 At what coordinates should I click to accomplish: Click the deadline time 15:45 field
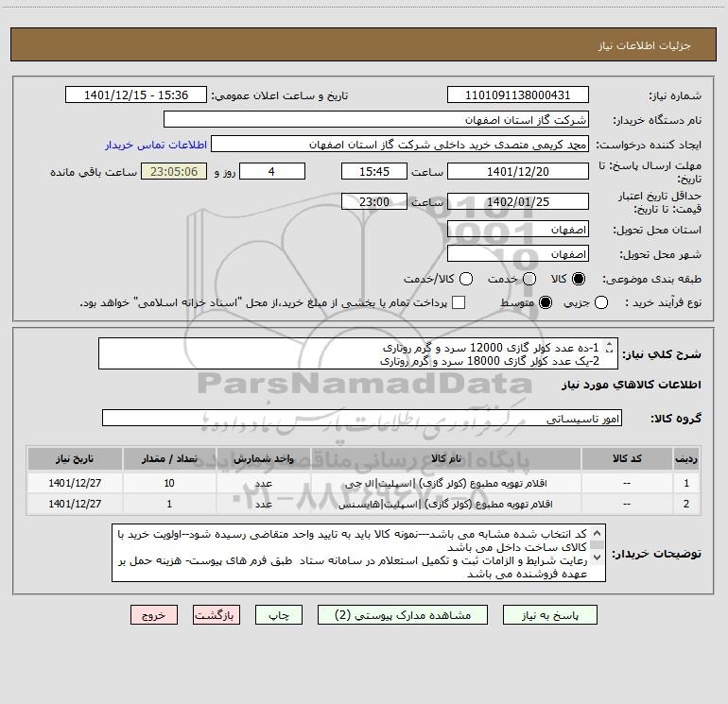[x=374, y=172]
